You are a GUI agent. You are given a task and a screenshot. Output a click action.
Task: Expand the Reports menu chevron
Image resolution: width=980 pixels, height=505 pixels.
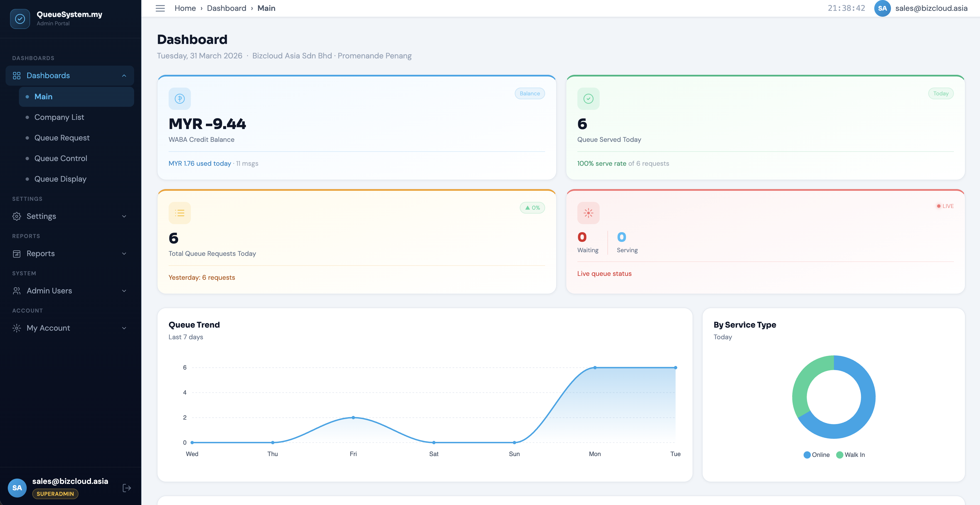[124, 254]
